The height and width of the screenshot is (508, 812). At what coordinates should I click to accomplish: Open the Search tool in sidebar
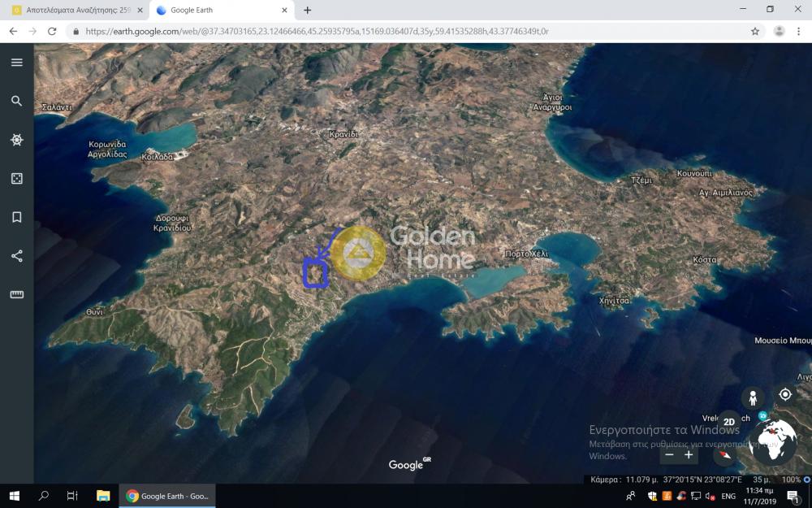coord(16,102)
